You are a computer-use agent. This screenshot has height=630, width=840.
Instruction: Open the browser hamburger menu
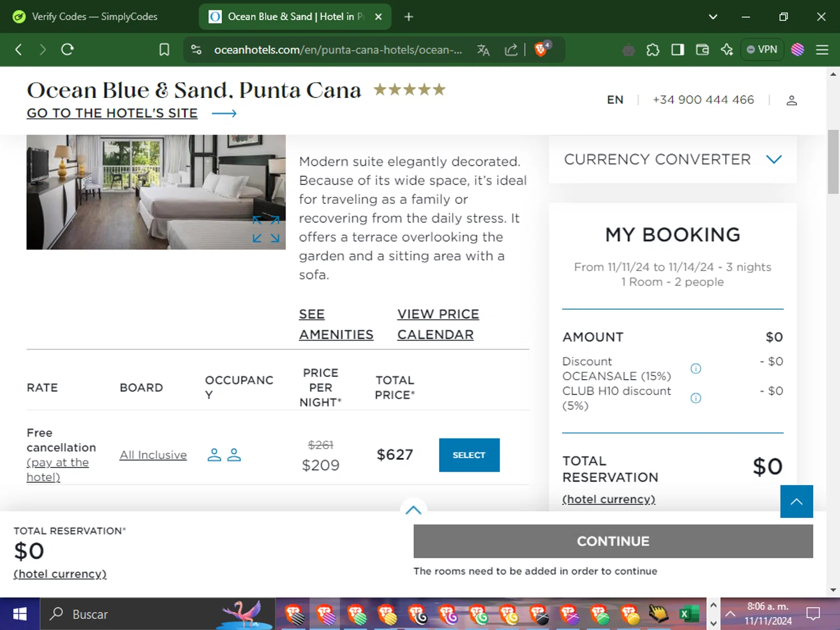point(822,50)
